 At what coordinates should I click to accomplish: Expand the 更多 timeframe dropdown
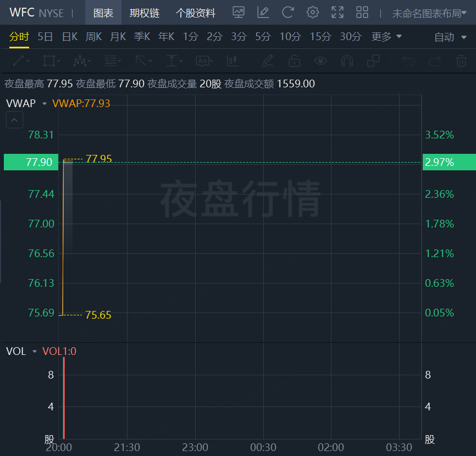[x=386, y=37]
